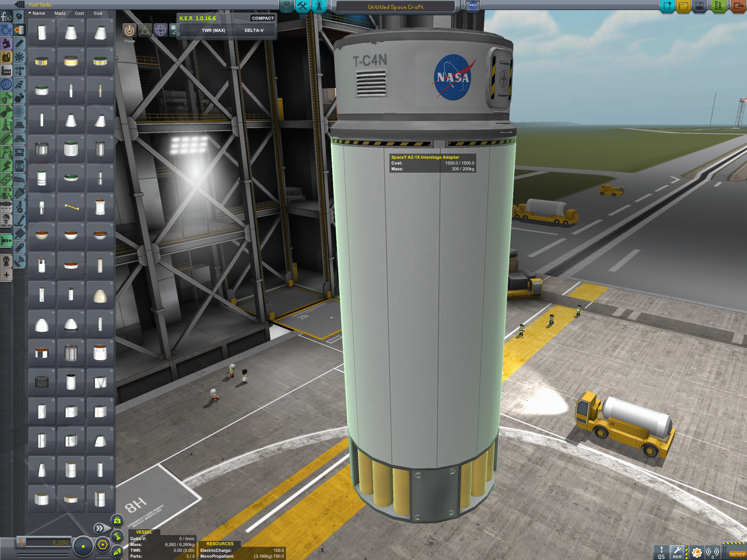Pick the black cylindrical tank part
Screen dimensions: 747x560
coord(42,382)
